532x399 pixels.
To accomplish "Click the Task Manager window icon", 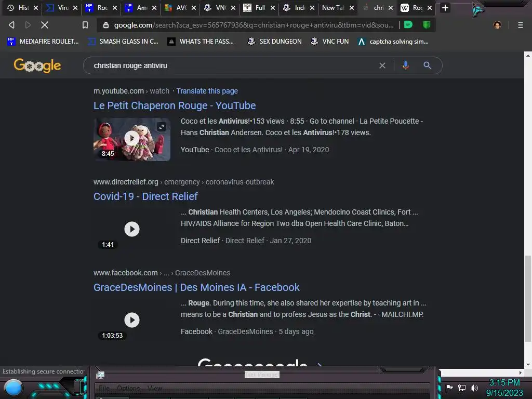I will click(100, 375).
